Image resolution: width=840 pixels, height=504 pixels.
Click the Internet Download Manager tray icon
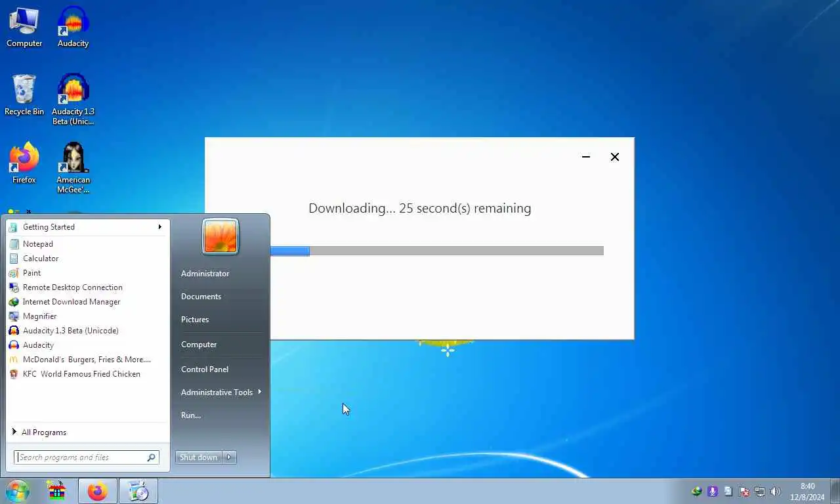(697, 492)
